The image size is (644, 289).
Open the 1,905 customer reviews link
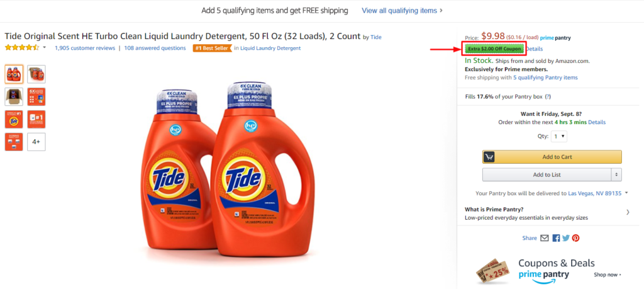click(x=85, y=48)
